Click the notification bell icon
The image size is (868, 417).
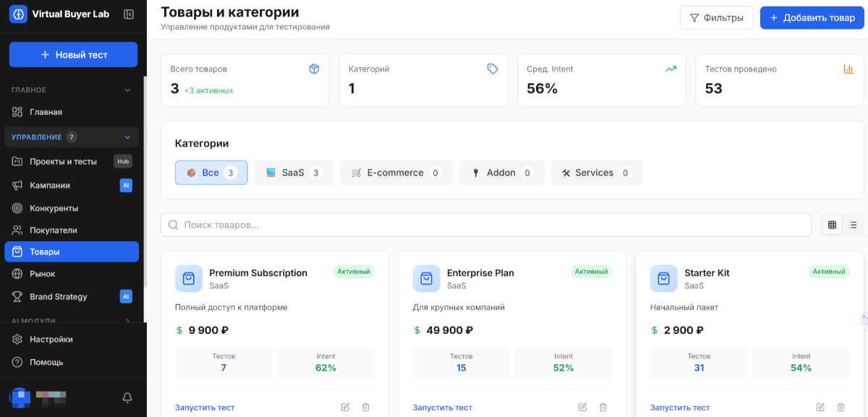(x=127, y=397)
